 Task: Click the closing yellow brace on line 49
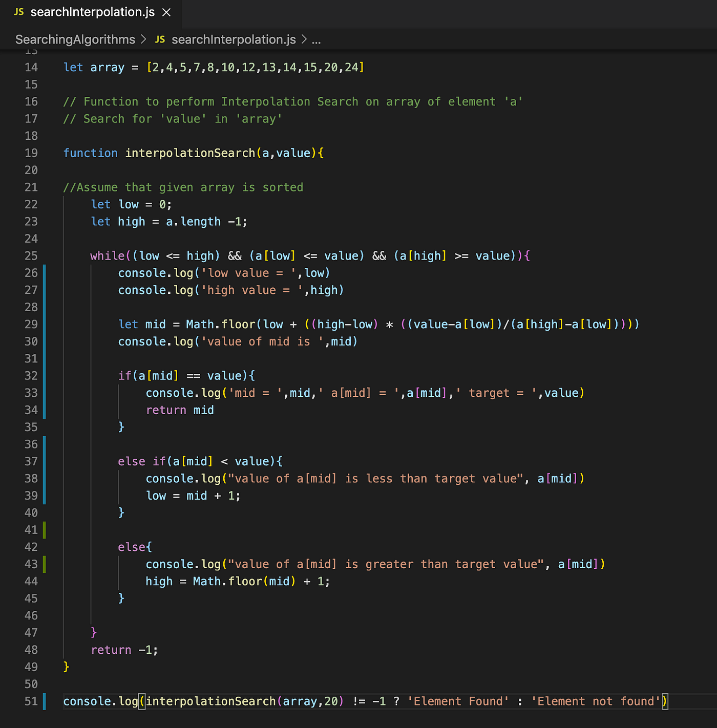coord(66,667)
